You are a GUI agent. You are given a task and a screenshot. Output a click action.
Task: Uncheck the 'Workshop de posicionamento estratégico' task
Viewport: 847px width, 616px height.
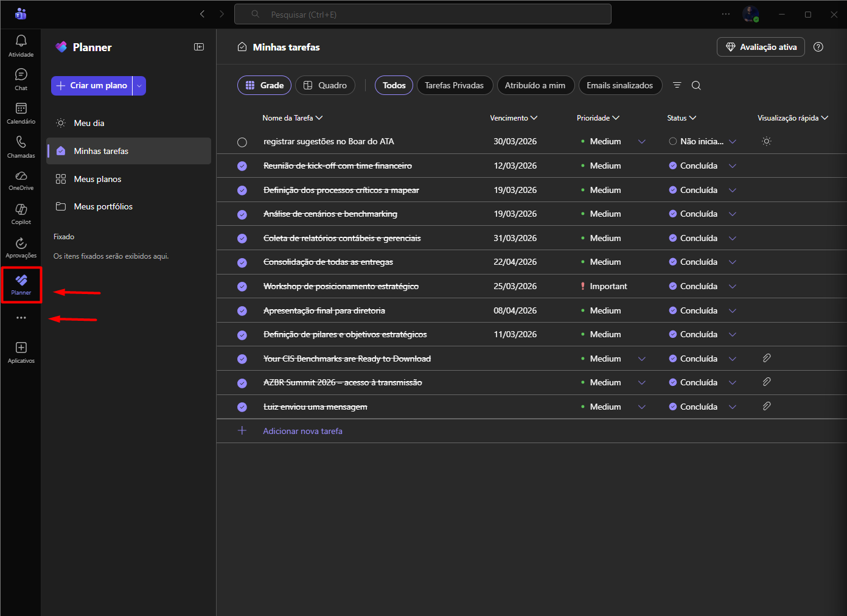[242, 287]
